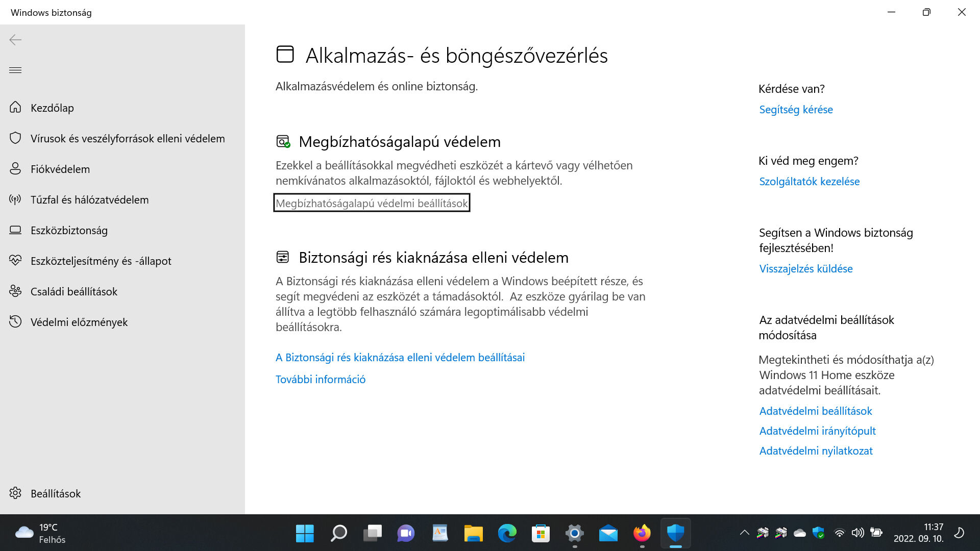Open Megbízhatóságalapú védelmi beállítások link

pyautogui.click(x=371, y=203)
